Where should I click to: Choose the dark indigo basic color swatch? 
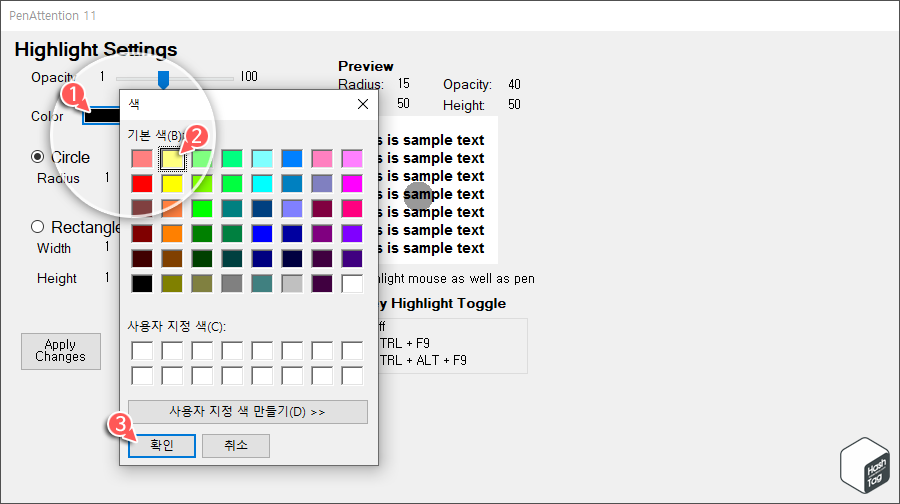[x=352, y=258]
